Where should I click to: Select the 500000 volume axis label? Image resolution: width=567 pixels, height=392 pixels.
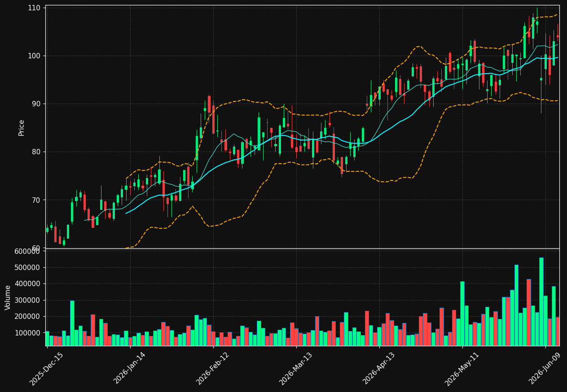(x=27, y=268)
